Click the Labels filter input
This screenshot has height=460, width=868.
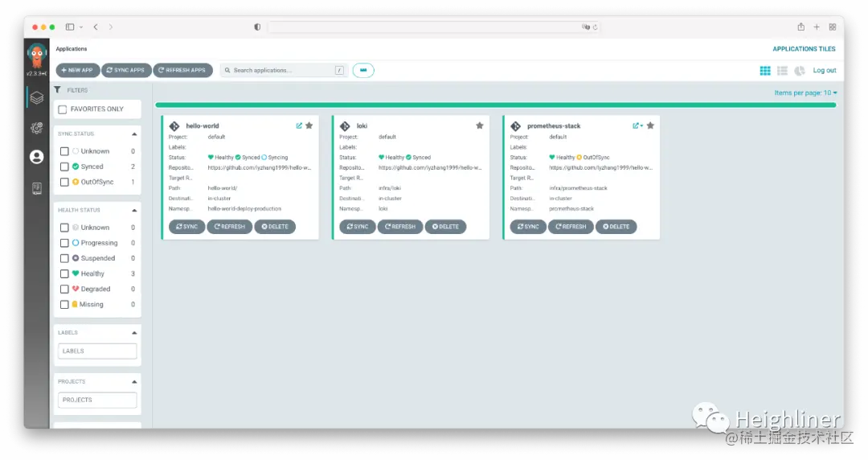[x=97, y=351]
